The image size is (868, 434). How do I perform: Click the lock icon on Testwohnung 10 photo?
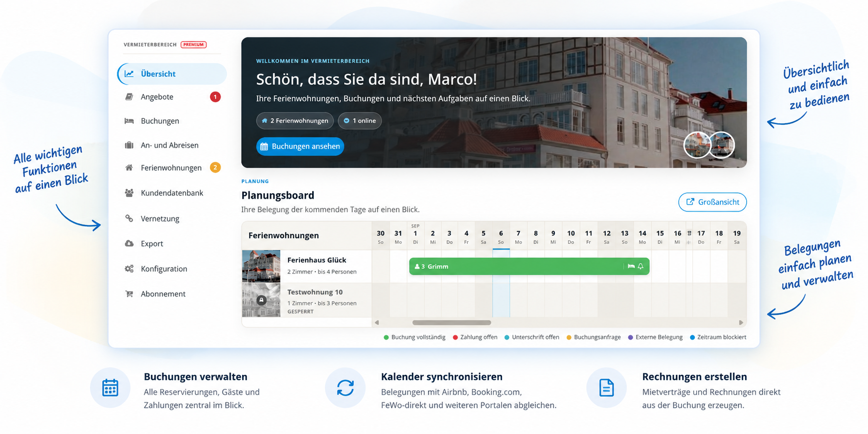tap(262, 300)
